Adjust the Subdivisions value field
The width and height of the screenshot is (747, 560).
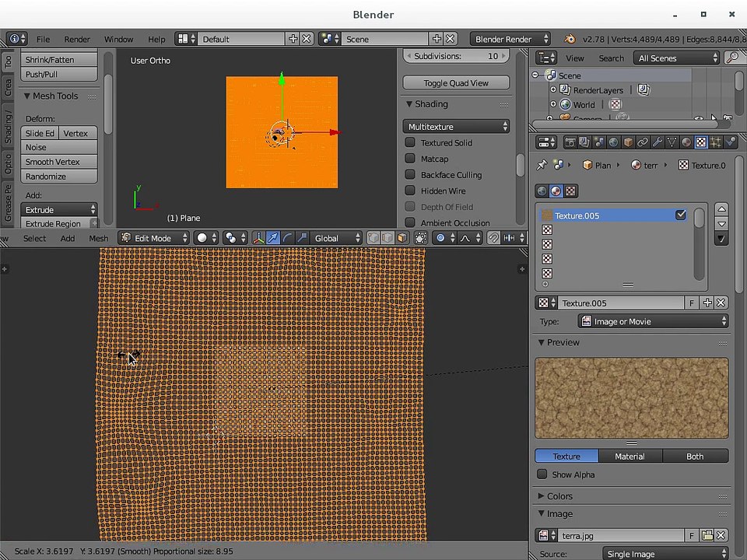pos(456,56)
